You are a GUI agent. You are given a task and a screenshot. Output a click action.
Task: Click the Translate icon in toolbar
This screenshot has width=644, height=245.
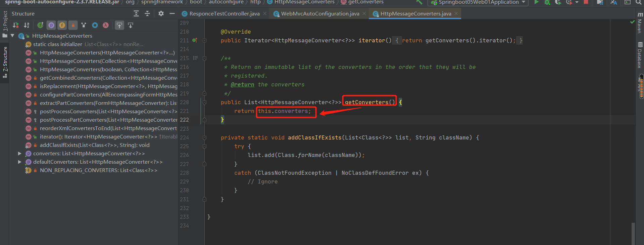pos(614,2)
